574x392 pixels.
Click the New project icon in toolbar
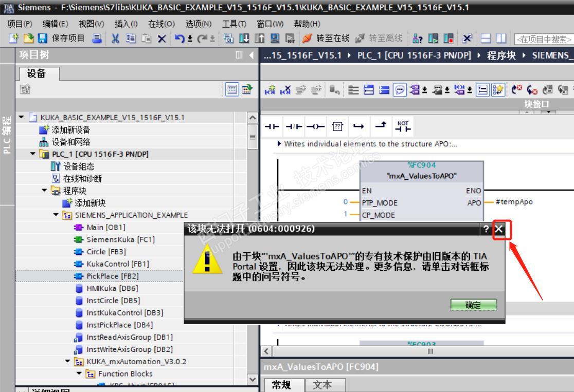pos(13,38)
